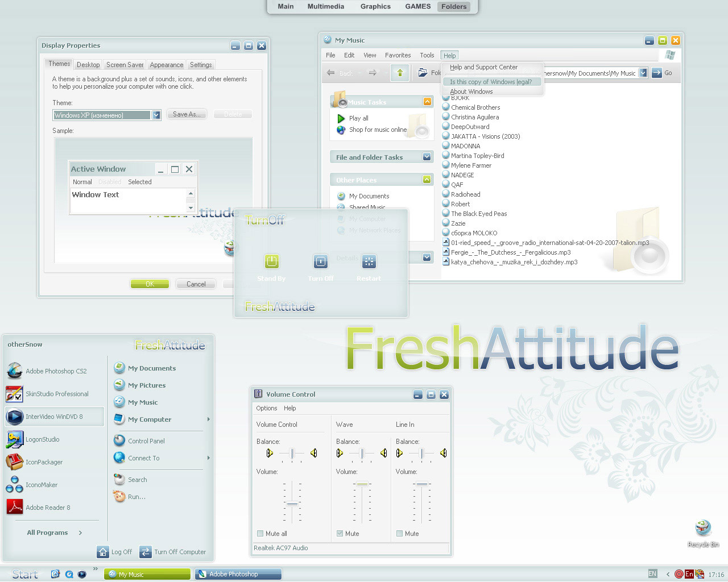The width and height of the screenshot is (728, 582).
Task: Open the Settings tab in Display Properties
Action: (201, 65)
